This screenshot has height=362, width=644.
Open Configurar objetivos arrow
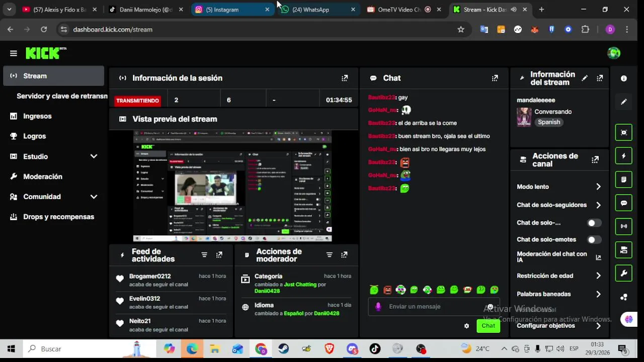pyautogui.click(x=598, y=326)
